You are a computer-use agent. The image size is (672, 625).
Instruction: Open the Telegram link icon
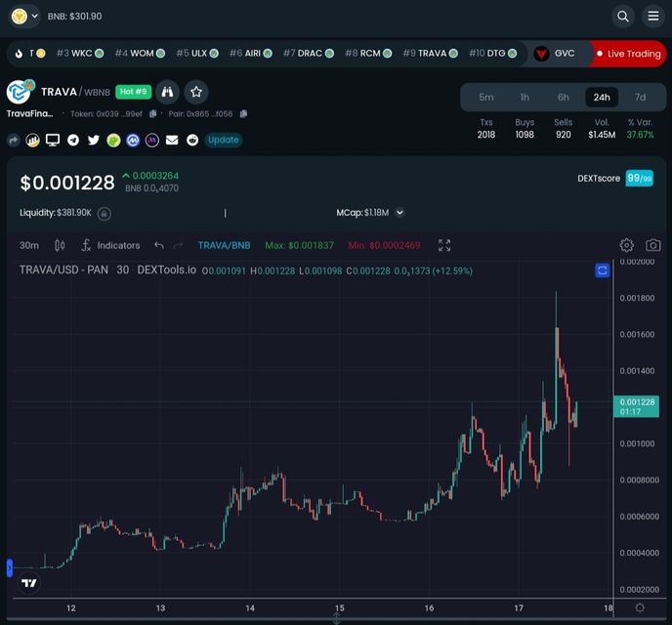click(73, 140)
